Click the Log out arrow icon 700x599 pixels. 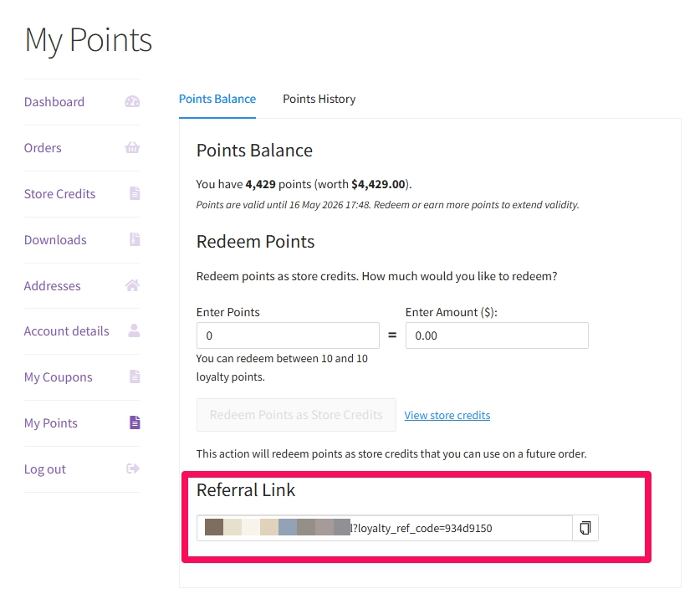133,468
